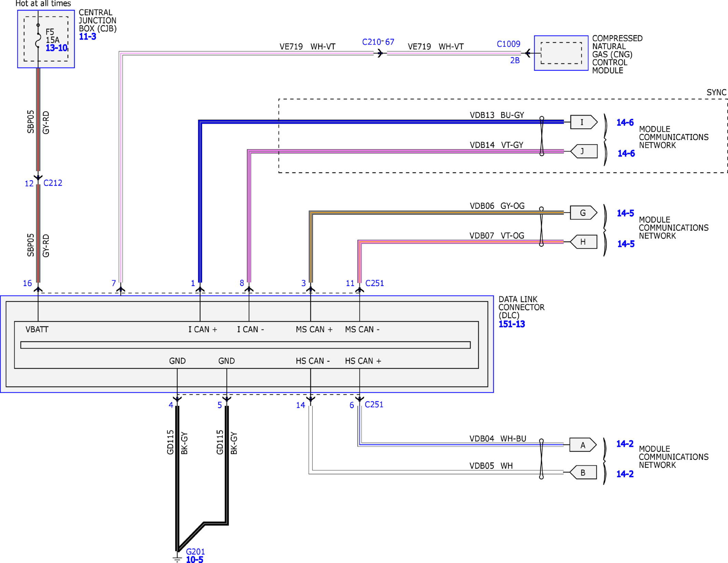Click the C212 connector label

[53, 183]
